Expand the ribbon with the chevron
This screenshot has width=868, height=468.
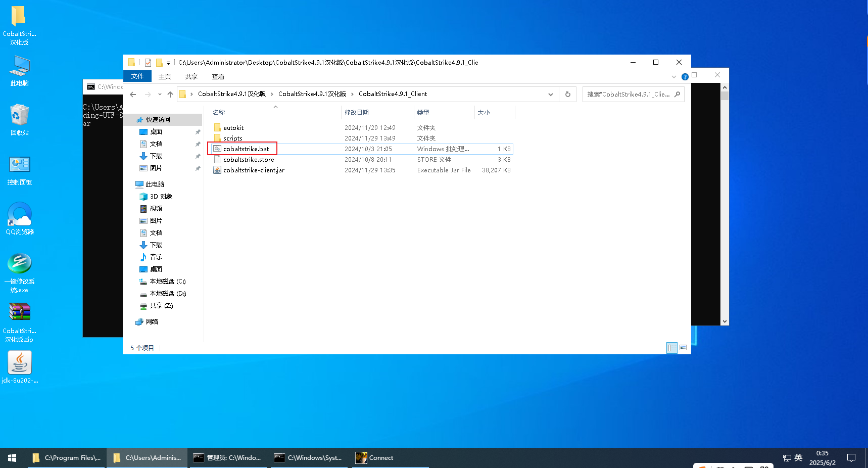673,77
